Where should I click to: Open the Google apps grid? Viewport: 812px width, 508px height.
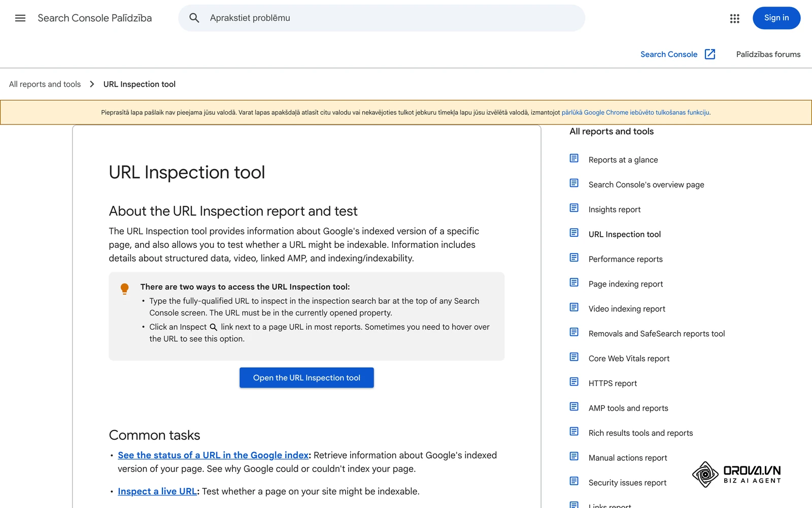[734, 18]
